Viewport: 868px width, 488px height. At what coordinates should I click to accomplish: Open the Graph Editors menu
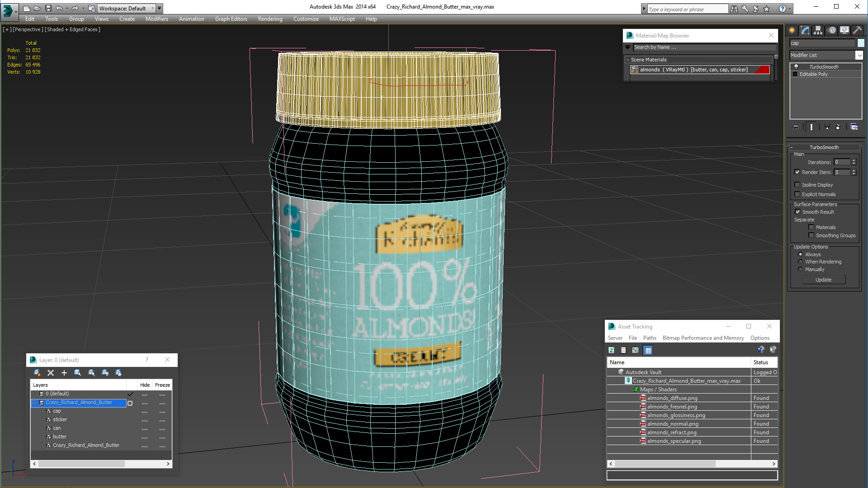231,19
